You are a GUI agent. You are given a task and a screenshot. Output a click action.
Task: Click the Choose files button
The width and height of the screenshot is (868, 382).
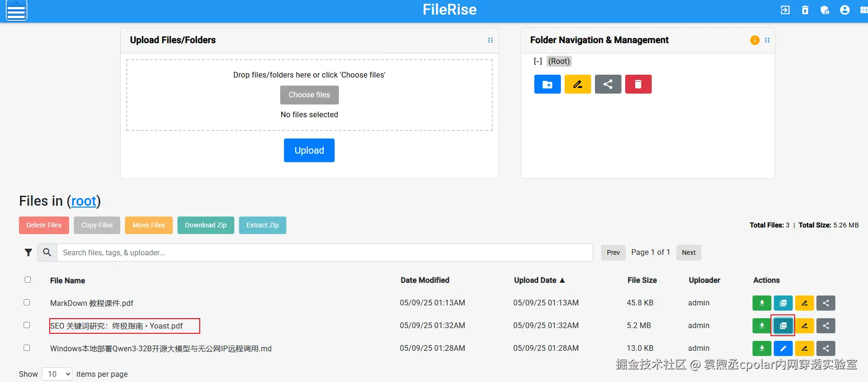click(x=310, y=95)
